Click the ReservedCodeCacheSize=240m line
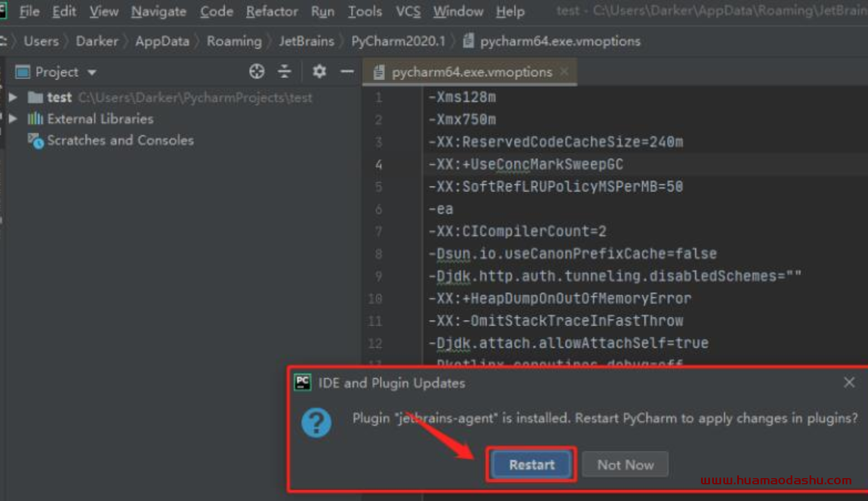This screenshot has height=501, width=868. [x=555, y=142]
